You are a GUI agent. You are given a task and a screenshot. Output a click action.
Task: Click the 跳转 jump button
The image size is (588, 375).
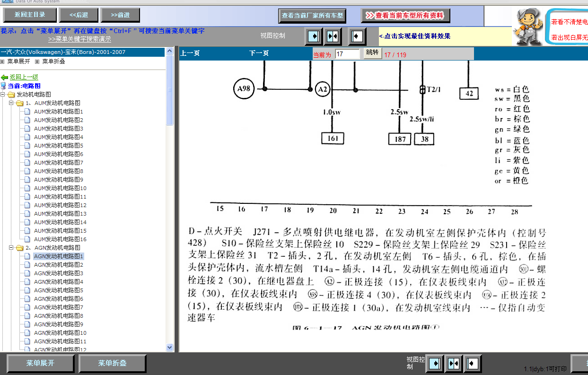[x=372, y=52]
